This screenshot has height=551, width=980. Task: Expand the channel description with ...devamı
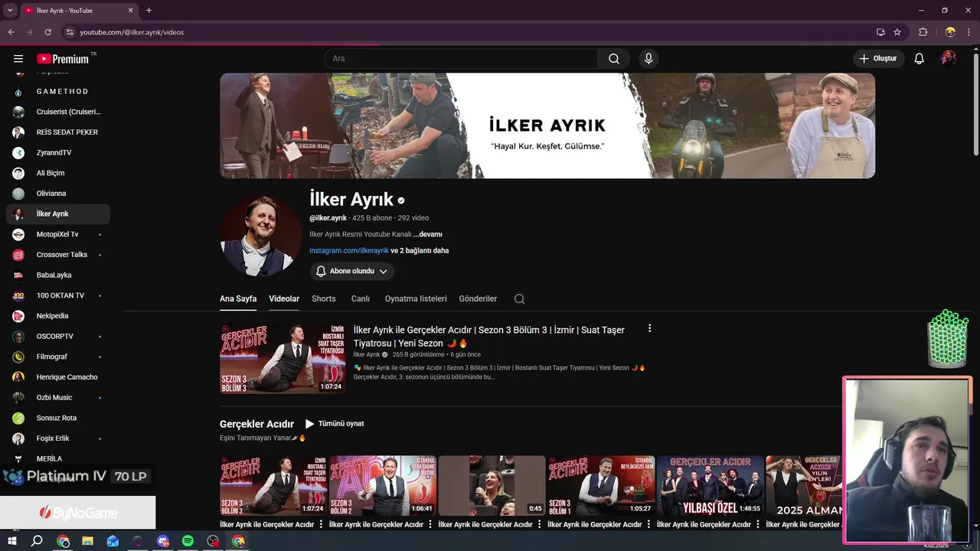tap(427, 234)
